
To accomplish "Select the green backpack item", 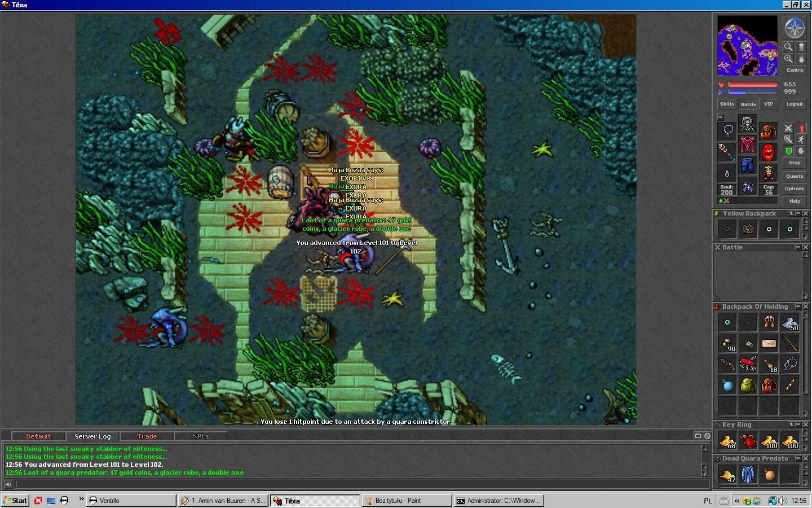I will [x=748, y=385].
